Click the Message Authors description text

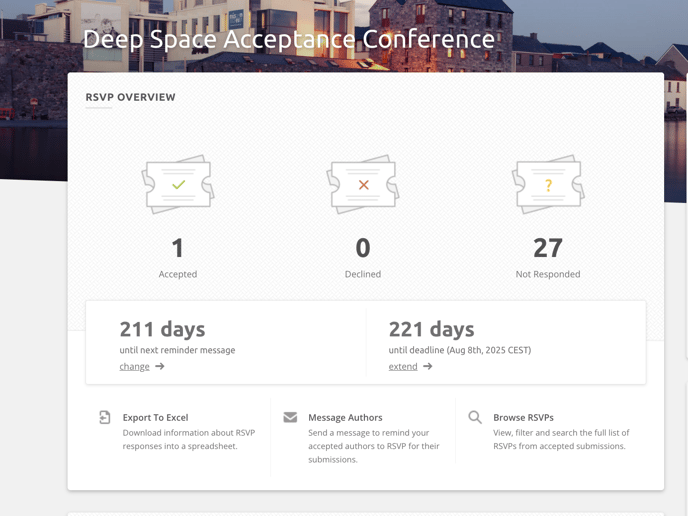click(x=373, y=446)
